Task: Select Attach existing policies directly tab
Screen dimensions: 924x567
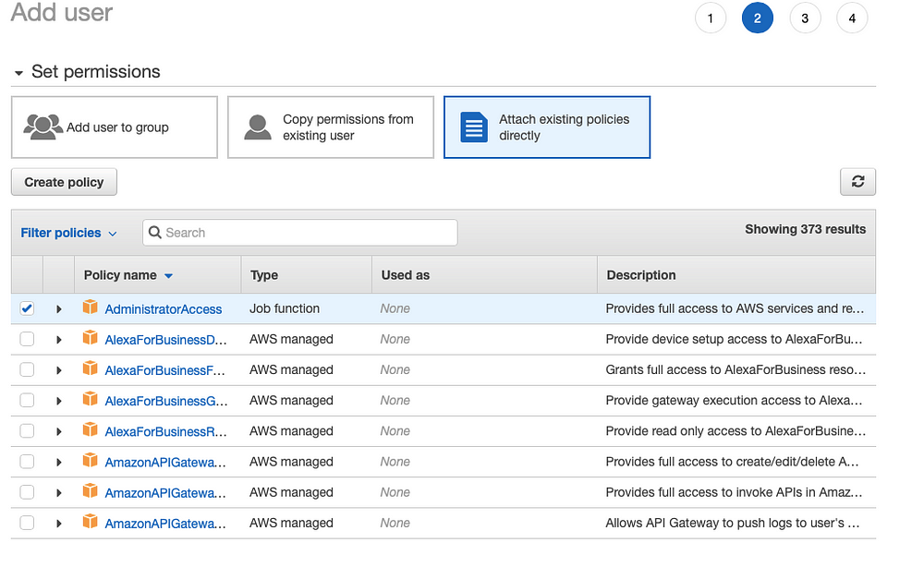Action: click(x=547, y=127)
